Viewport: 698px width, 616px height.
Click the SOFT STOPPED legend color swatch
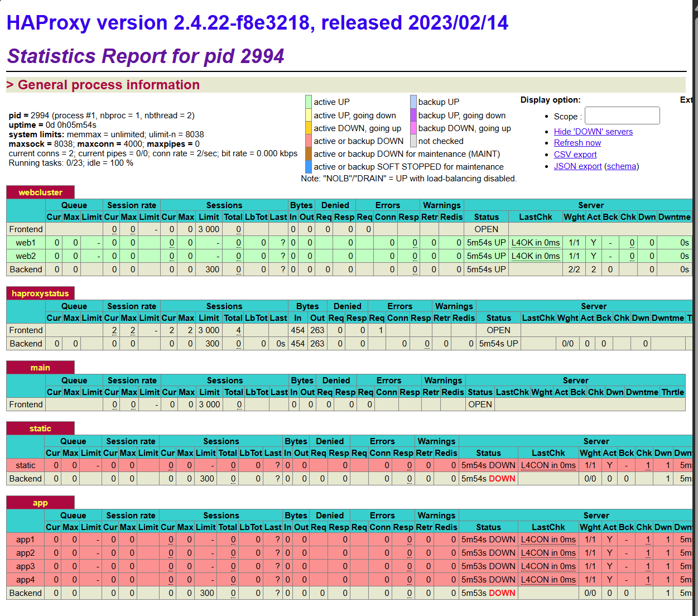tap(309, 166)
